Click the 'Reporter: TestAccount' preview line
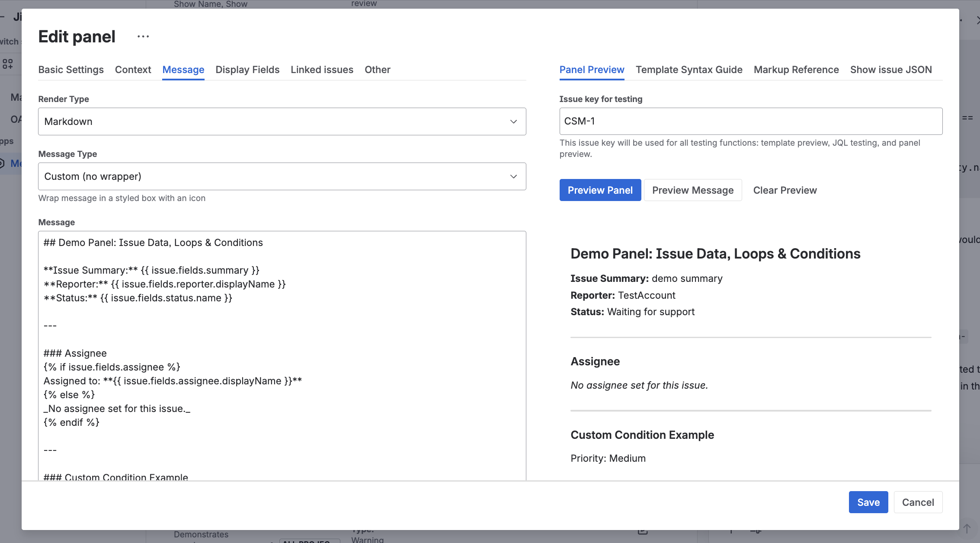This screenshot has width=980, height=543. tap(623, 295)
